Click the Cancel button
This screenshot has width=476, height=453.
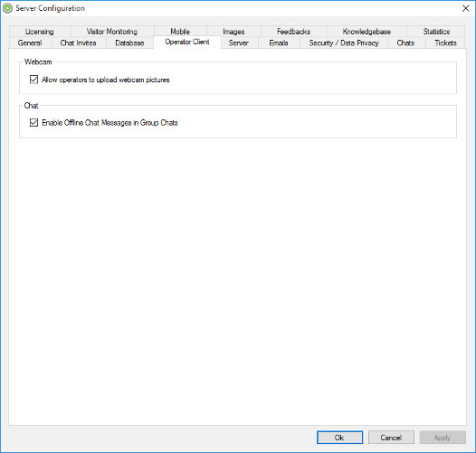click(x=391, y=438)
